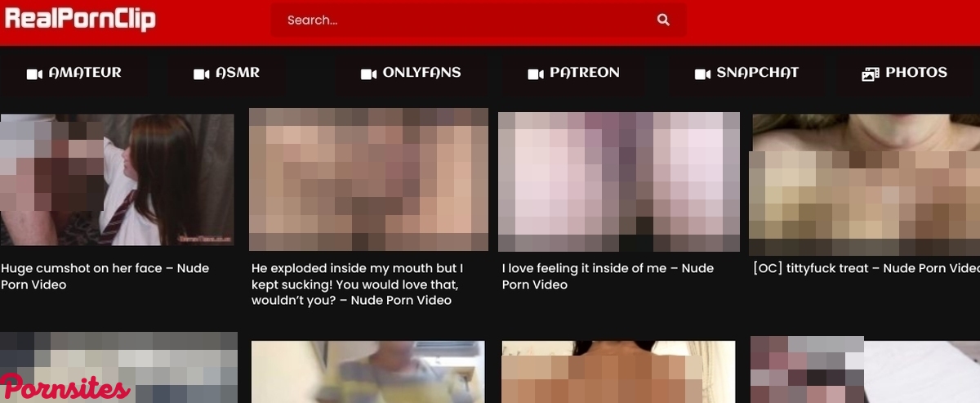
Task: Open the PHOTOS section
Action: 905,73
